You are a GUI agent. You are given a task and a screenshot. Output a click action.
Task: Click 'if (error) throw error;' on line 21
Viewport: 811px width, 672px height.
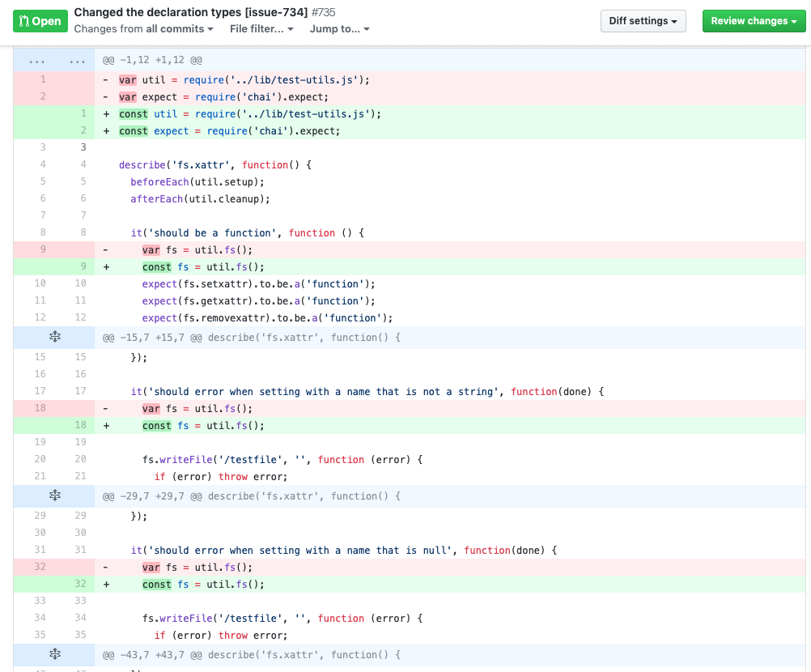[x=220, y=476]
